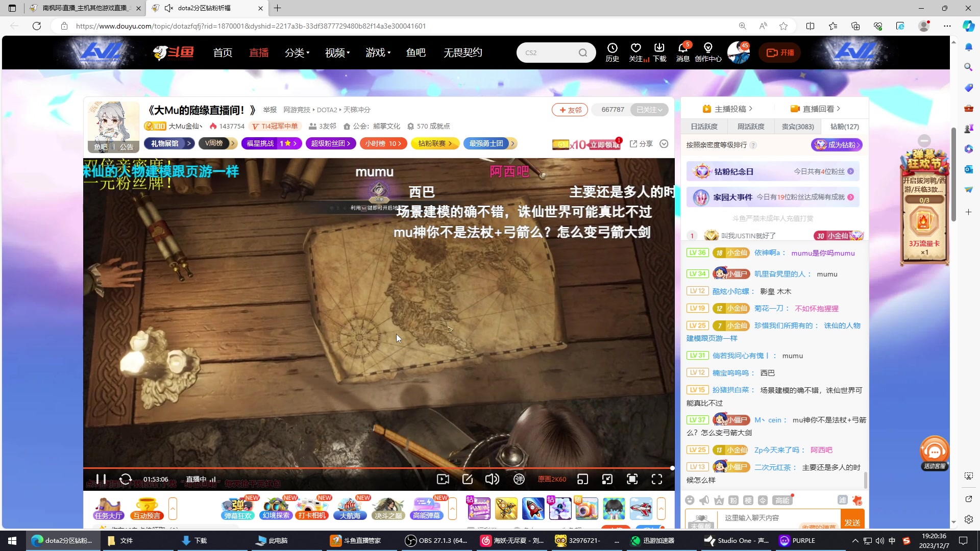This screenshot has height=551, width=980.
Task: Open the danmaku font style A icon
Action: pos(719,500)
